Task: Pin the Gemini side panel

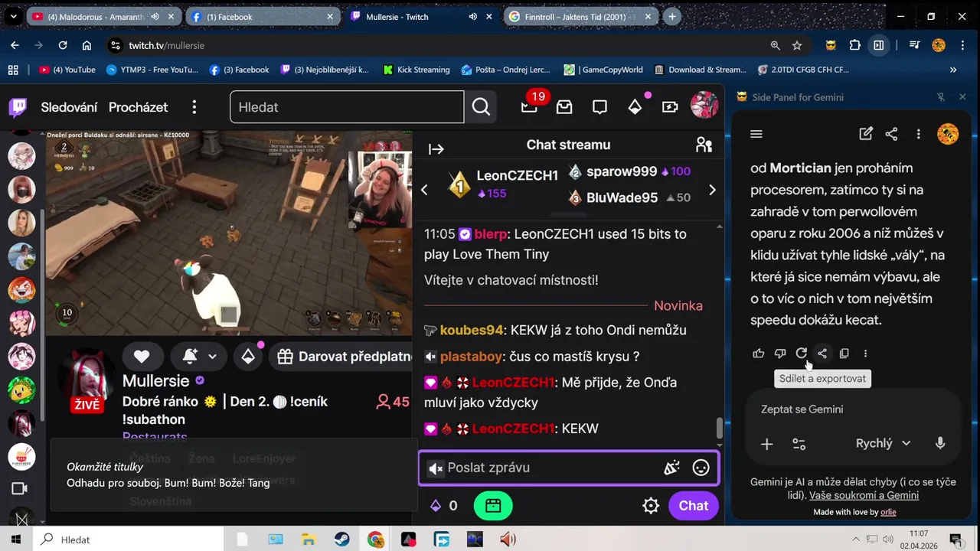Action: [x=941, y=97]
